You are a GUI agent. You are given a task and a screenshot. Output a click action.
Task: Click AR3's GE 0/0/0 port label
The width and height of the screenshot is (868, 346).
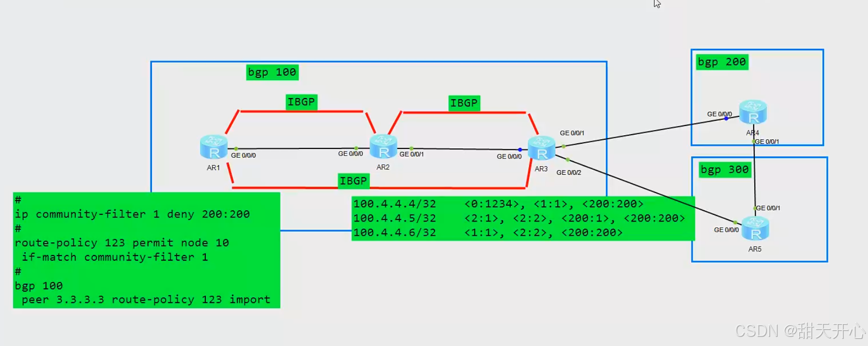[x=509, y=156]
